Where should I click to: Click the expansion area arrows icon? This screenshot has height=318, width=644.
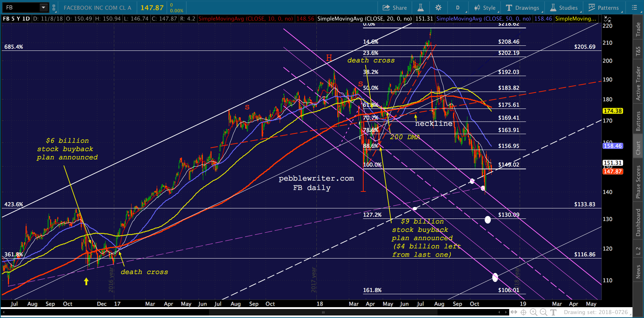(514, 312)
